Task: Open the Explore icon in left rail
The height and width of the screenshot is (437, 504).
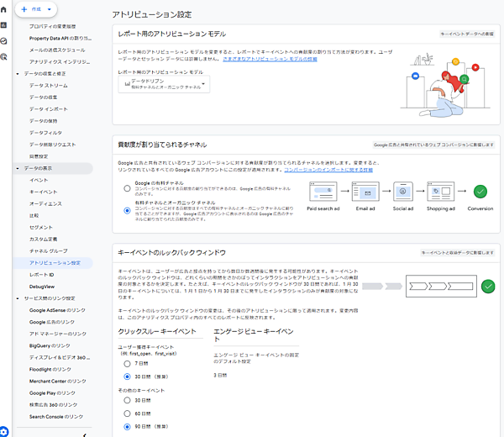Action: click(5, 40)
